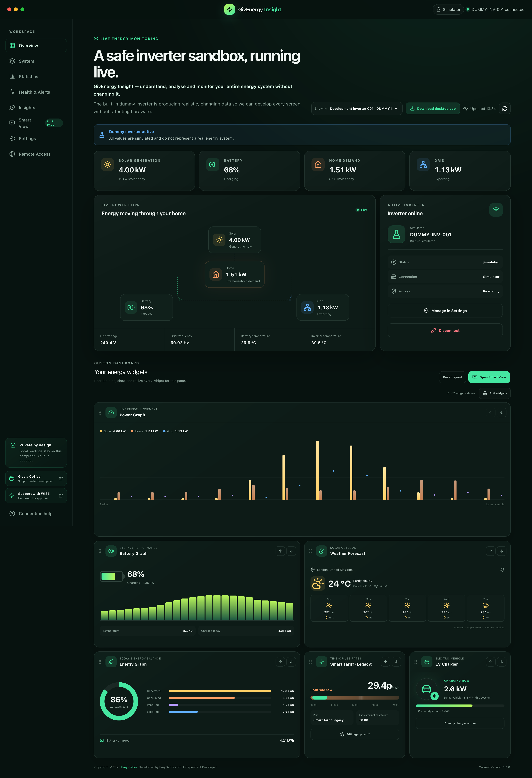Move Battery Graph widget up
This screenshot has height=778, width=532.
point(280,551)
